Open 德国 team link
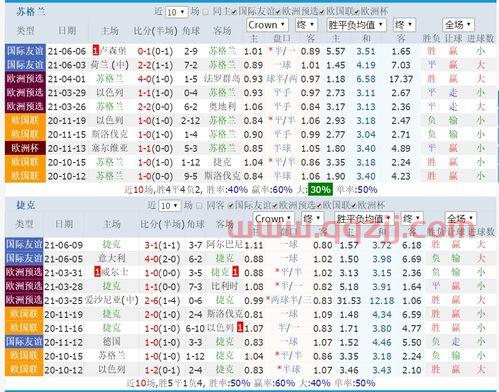Viewport: 499px width, 392px height. 111,342
